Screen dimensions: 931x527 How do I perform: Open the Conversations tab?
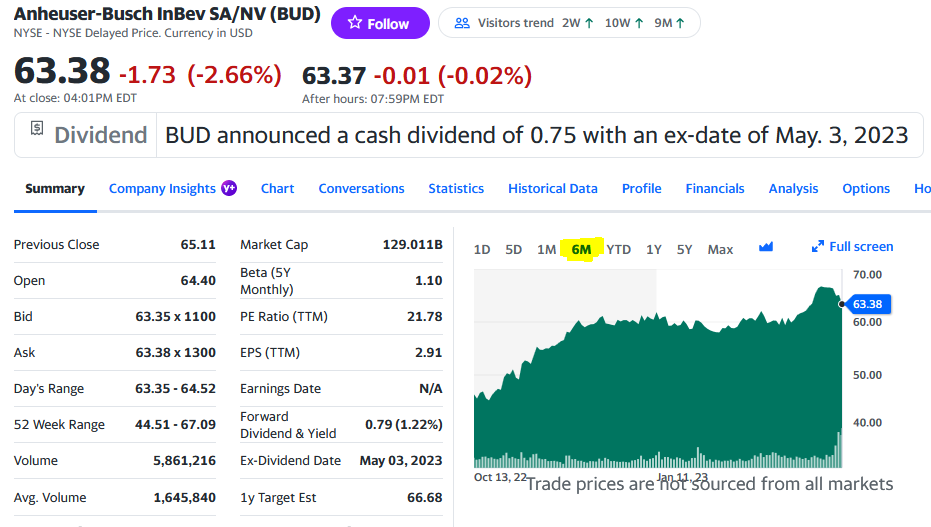click(361, 189)
